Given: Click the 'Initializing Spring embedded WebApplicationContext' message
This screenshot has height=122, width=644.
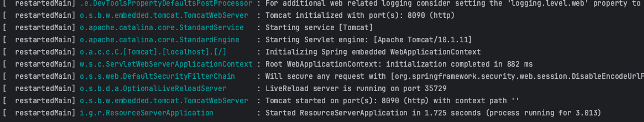Looking at the screenshot, I should tap(373, 52).
